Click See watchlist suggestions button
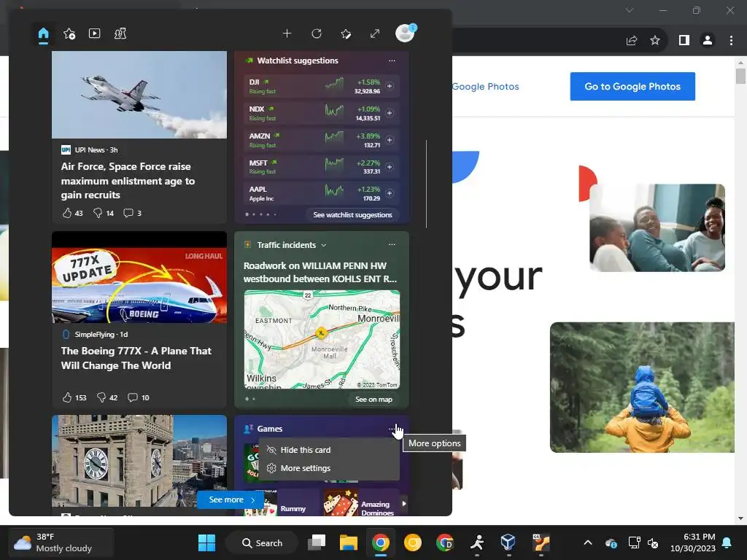Viewport: 747px width, 560px height. (x=352, y=215)
